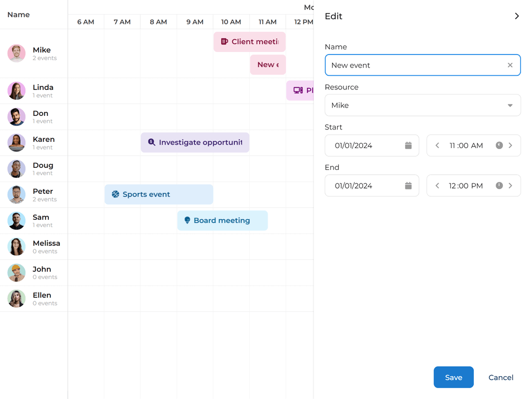This screenshot has width=532, height=399.
Task: Click the Name column header
Action: click(x=18, y=15)
